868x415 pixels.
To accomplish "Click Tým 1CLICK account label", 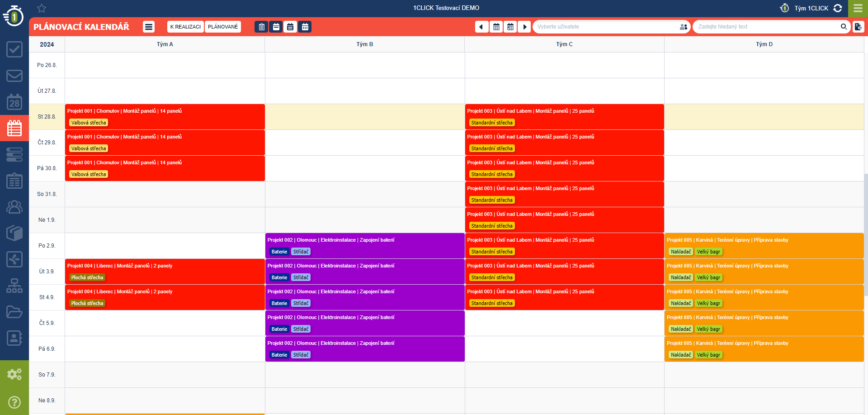I will (x=811, y=8).
